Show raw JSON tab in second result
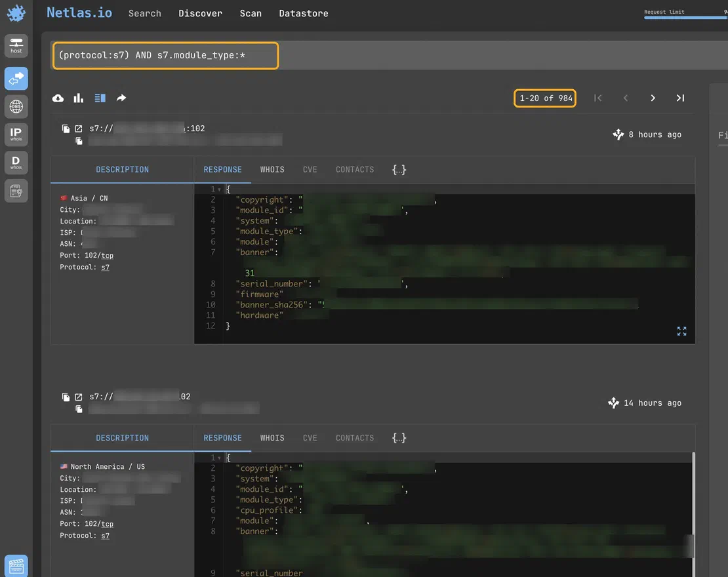 (x=399, y=438)
